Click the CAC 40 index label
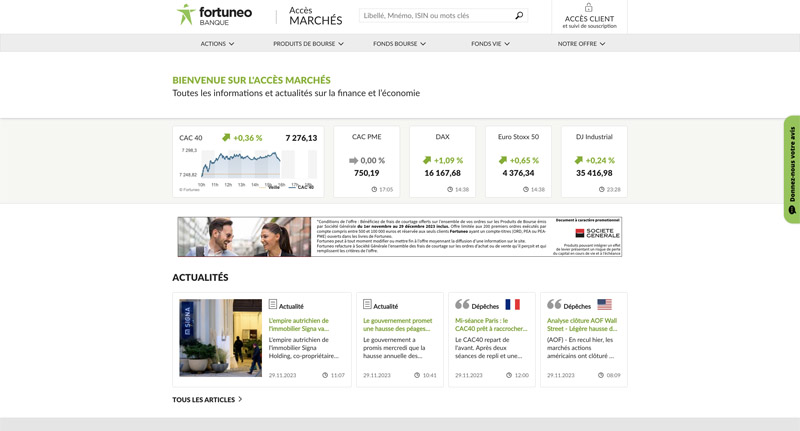Screen dimensions: 800x431 coord(191,138)
